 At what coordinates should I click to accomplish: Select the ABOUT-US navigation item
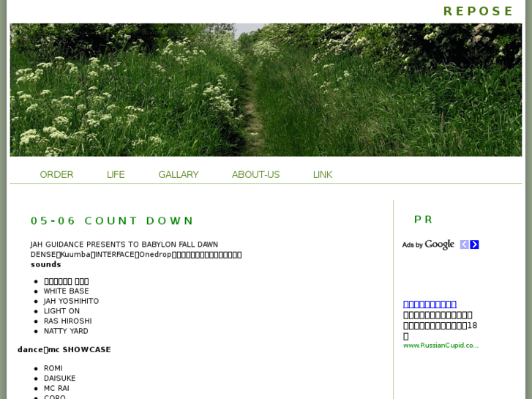[x=256, y=174]
